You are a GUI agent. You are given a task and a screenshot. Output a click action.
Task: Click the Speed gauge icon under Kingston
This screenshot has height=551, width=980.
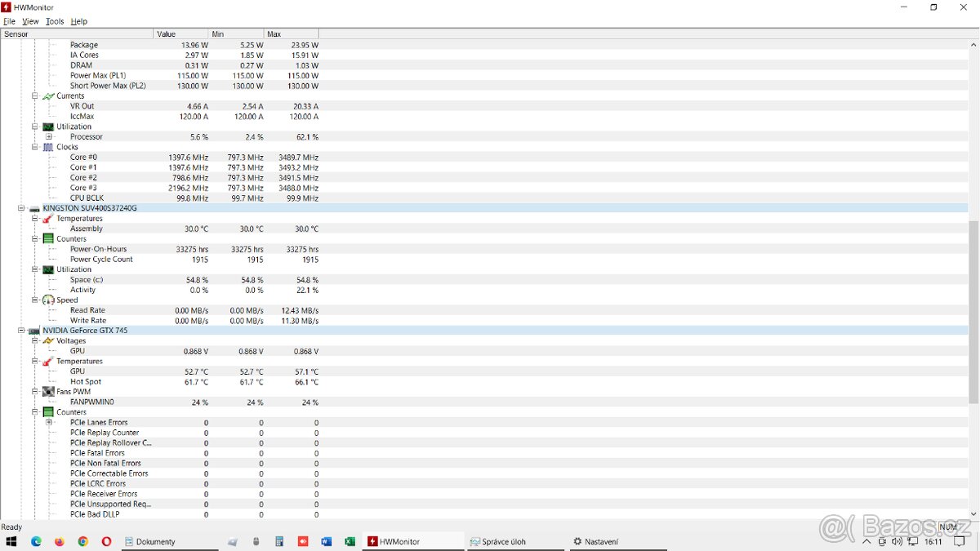[x=48, y=300]
